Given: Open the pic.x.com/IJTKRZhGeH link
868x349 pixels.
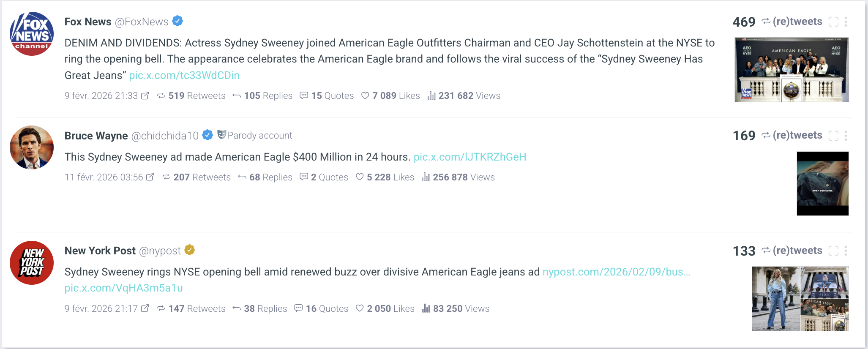Looking at the screenshot, I should click(x=470, y=157).
